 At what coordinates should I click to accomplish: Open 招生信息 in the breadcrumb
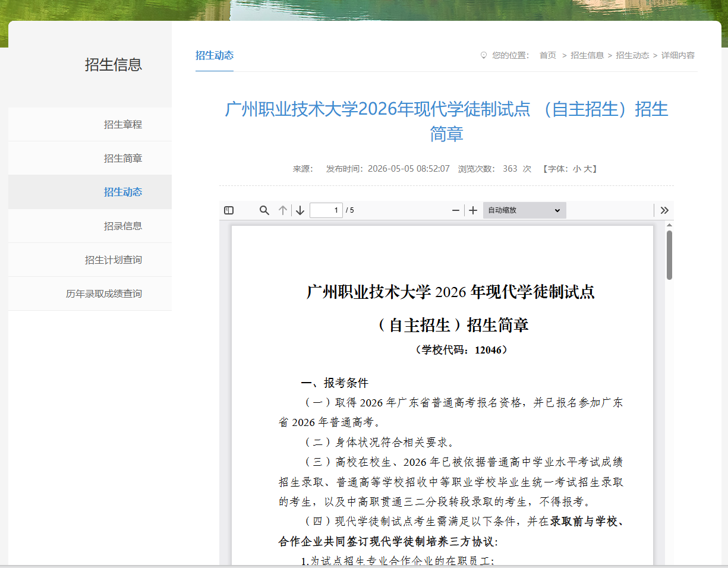coord(587,55)
